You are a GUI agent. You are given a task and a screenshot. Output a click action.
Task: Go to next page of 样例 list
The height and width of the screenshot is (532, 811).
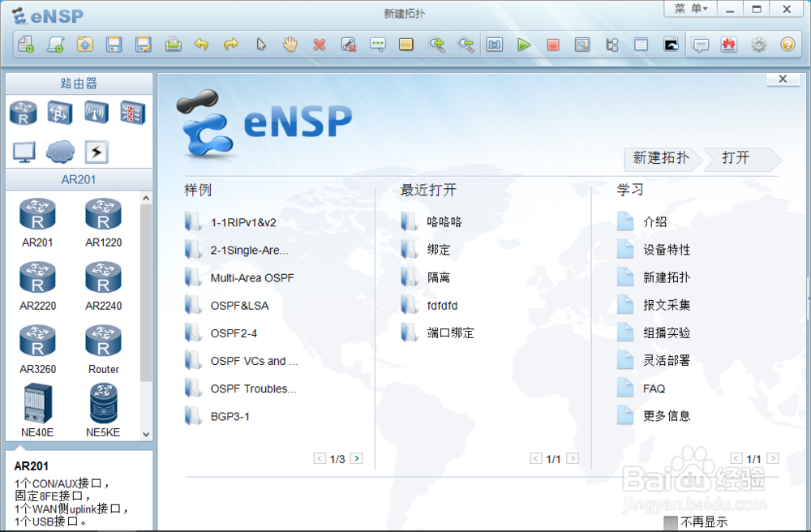point(356,458)
